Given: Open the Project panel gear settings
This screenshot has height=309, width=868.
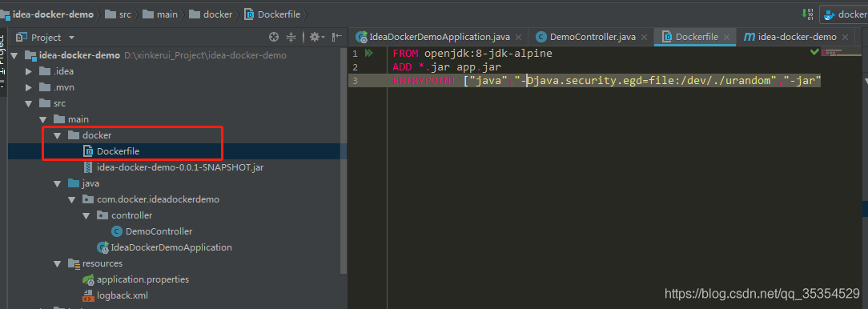Looking at the screenshot, I should click(316, 37).
